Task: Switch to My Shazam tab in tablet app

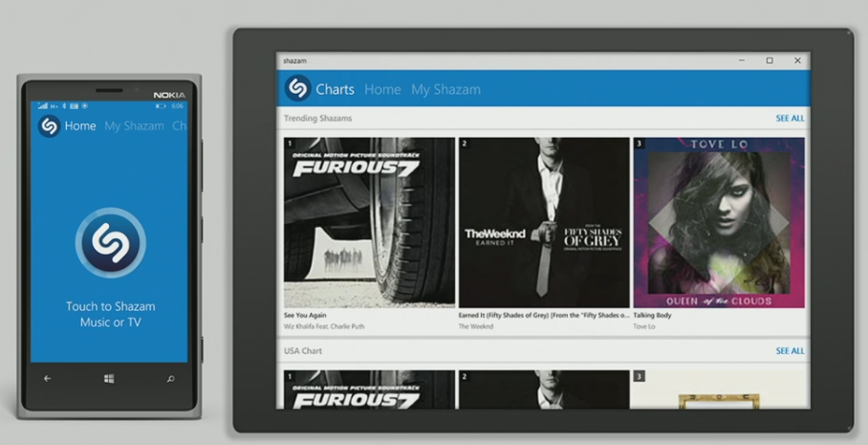Action: (x=445, y=90)
